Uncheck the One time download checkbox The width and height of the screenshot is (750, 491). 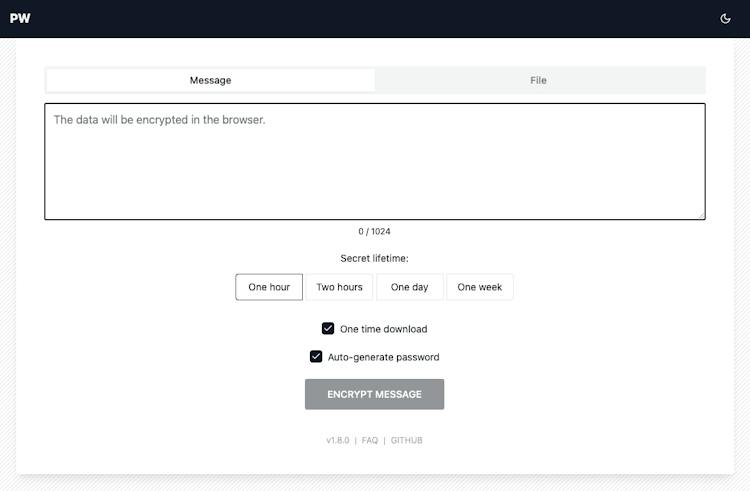click(328, 328)
